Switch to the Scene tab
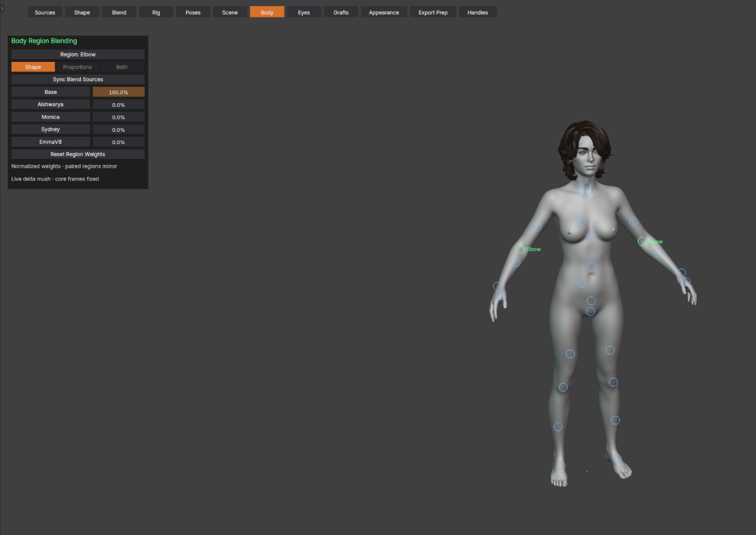 [230, 12]
